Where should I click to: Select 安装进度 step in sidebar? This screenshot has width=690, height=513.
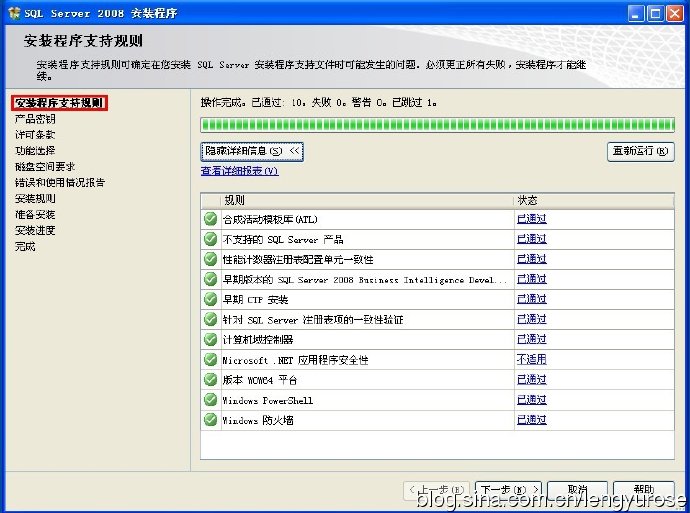point(35,231)
